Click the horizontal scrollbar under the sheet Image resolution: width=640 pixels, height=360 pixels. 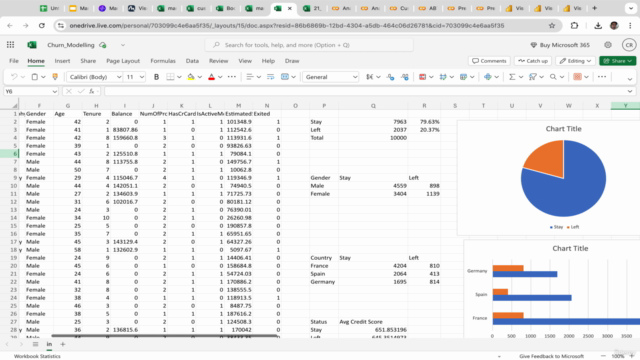164,336
